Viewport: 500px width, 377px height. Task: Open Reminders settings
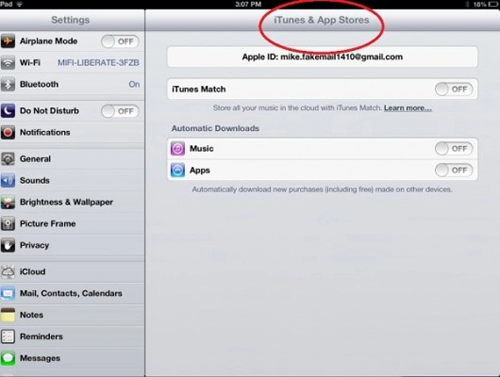click(72, 336)
